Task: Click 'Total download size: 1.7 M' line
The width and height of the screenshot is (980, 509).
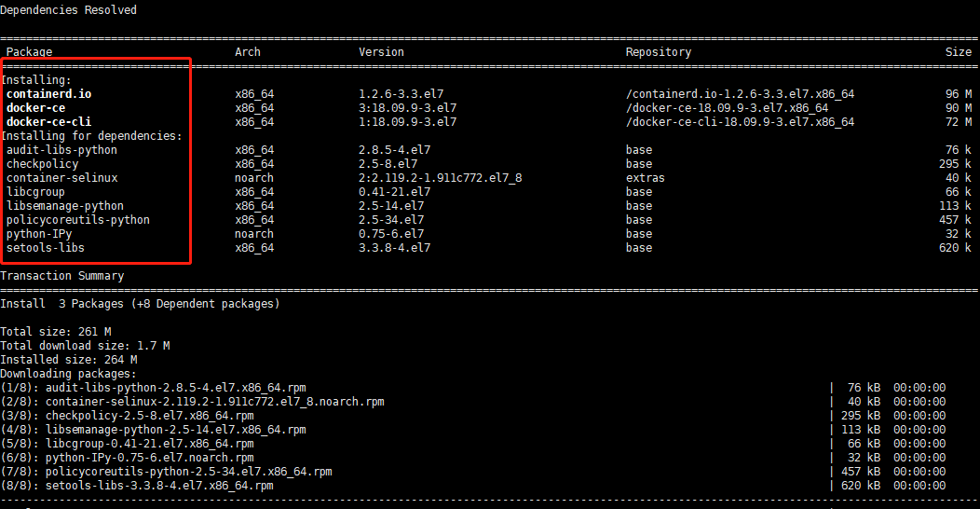Action: pos(85,346)
